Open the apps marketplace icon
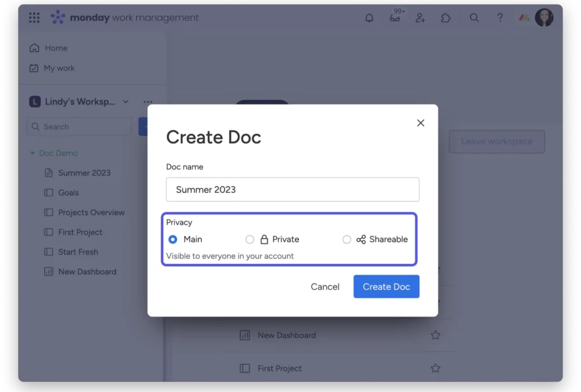 (445, 18)
